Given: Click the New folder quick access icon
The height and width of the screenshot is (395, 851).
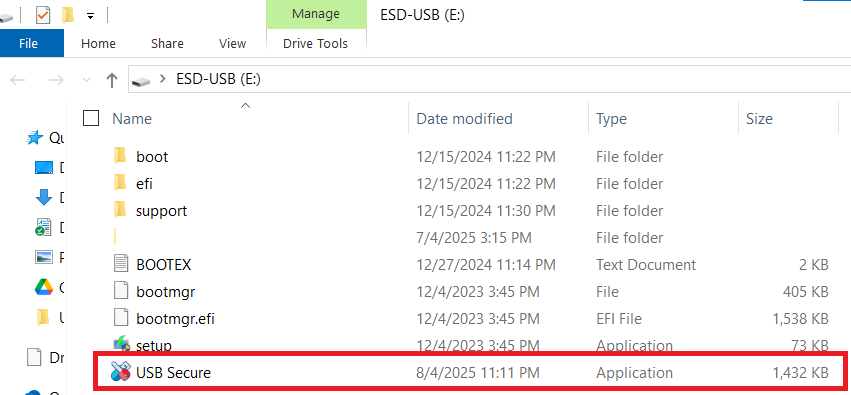Looking at the screenshot, I should [68, 16].
